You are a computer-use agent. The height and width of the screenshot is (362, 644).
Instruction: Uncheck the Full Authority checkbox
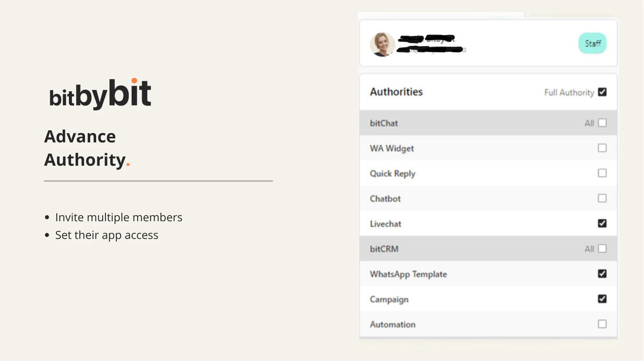tap(602, 92)
